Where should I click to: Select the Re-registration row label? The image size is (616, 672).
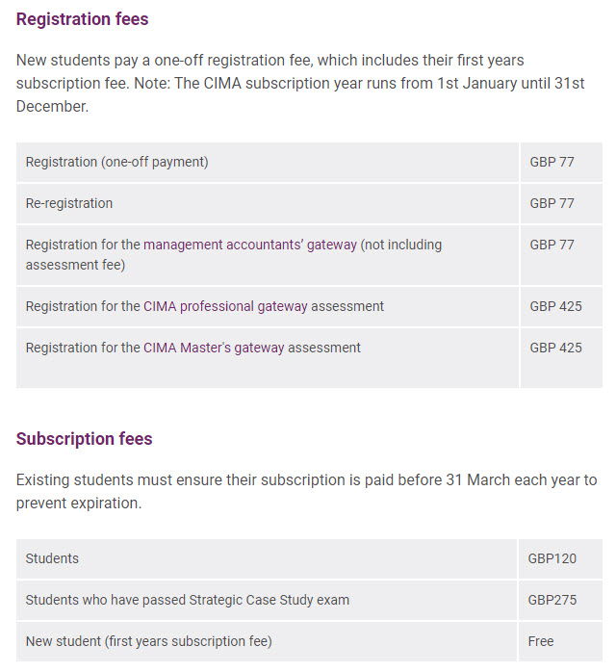point(69,203)
